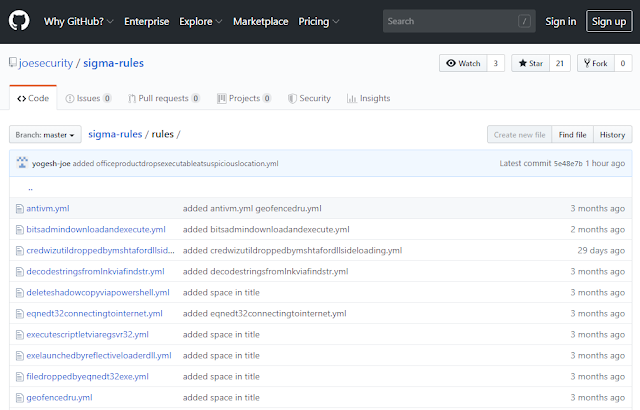Focus the GitHub Search field
Viewport: 640px width, 410px height.
point(459,21)
